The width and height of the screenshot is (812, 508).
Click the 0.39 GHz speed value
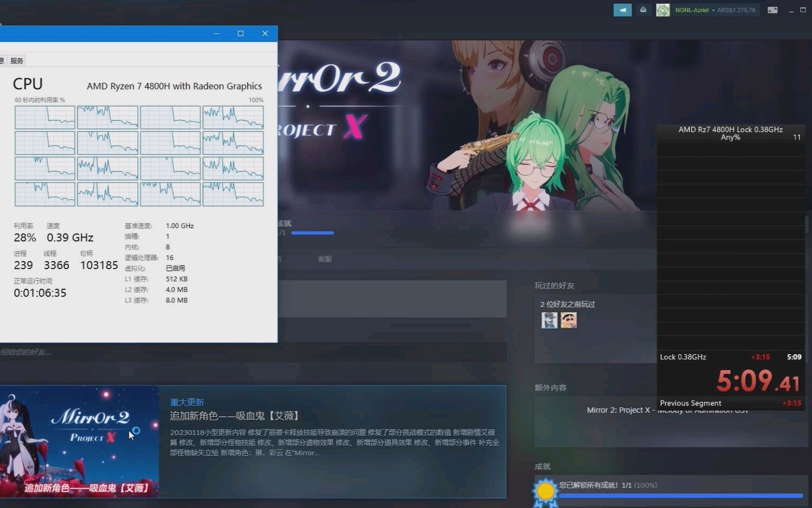point(70,237)
